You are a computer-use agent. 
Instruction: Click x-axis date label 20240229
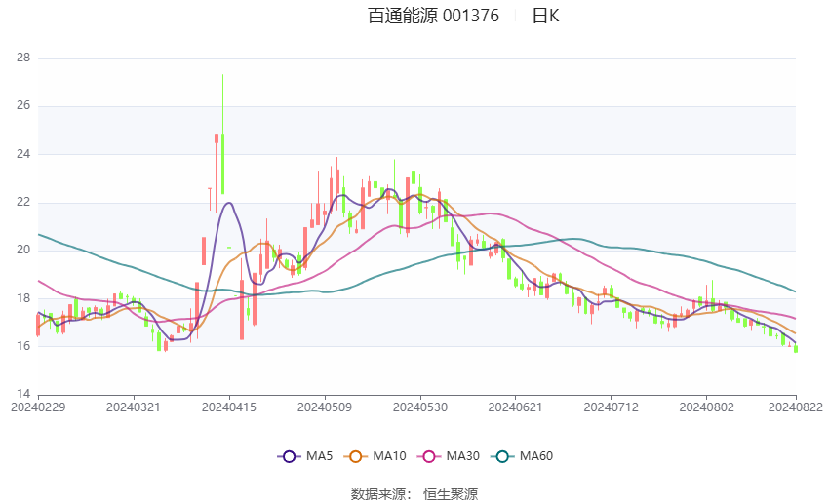click(38, 407)
